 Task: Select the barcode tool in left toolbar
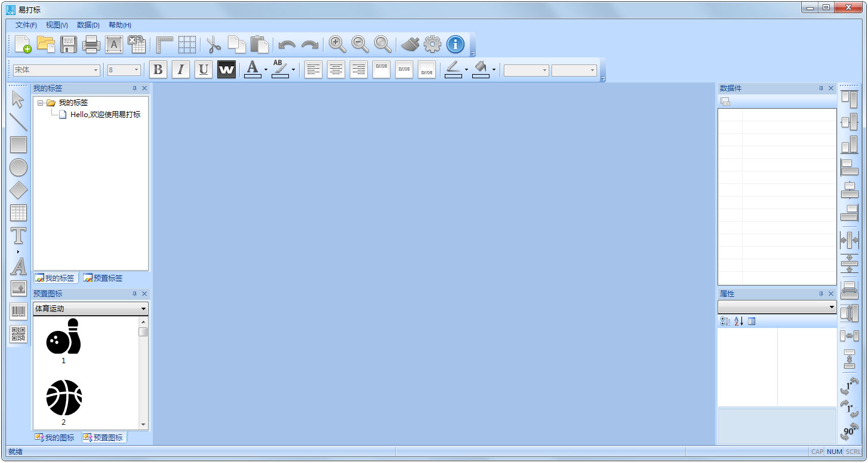(19, 311)
